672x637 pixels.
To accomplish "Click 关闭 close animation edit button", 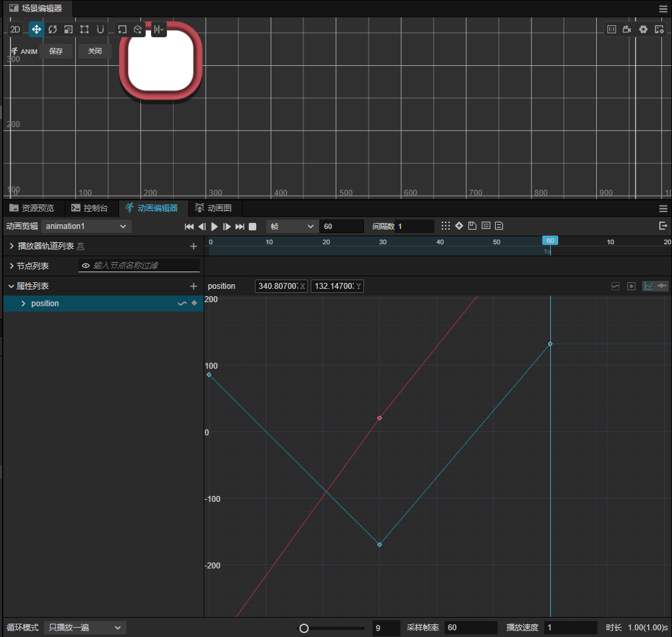I will 95,51.
